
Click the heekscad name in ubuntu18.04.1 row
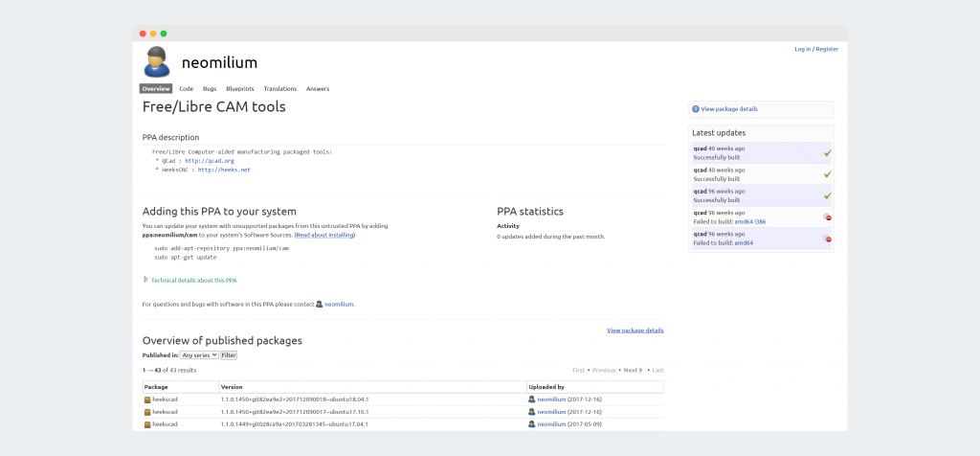(x=165, y=399)
